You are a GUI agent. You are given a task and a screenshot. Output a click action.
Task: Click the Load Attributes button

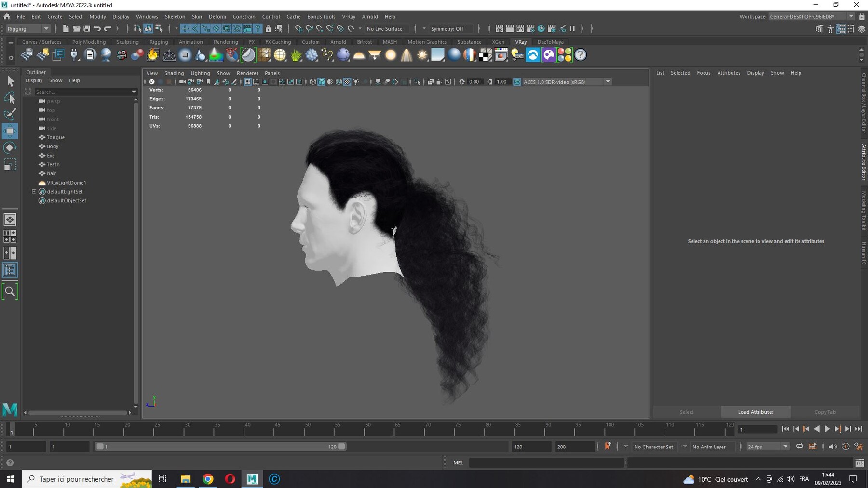(756, 412)
